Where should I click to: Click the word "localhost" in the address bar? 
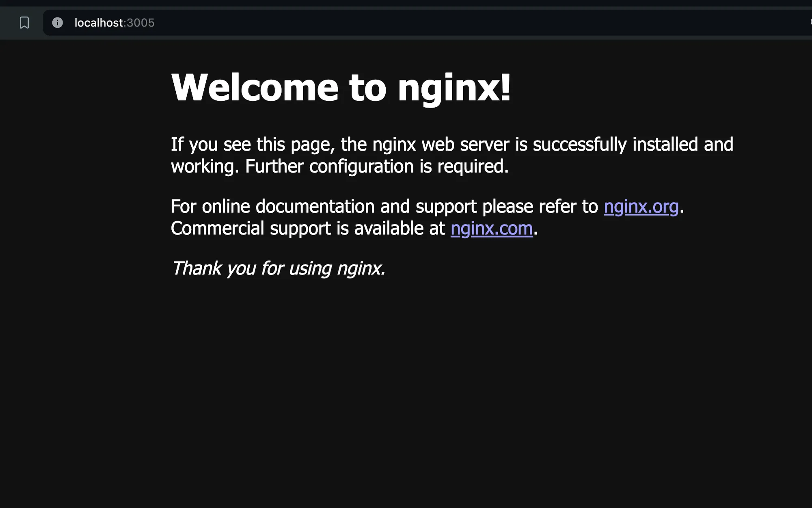98,23
